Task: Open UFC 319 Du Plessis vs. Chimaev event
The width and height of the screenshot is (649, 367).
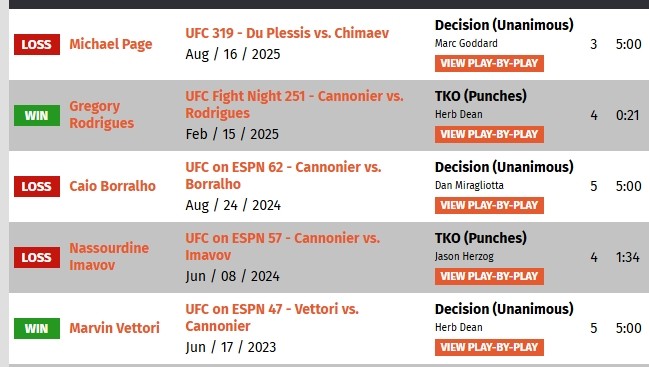Action: click(x=287, y=33)
